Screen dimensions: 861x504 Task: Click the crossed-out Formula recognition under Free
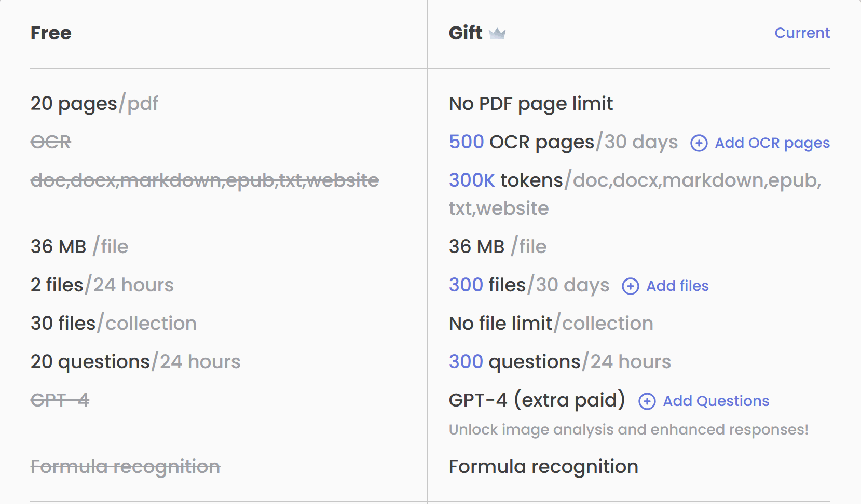point(125,467)
